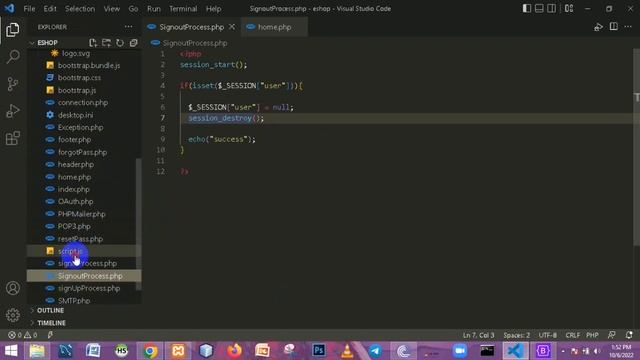
Task: Expand the TIMELINE section
Action: click(85, 323)
